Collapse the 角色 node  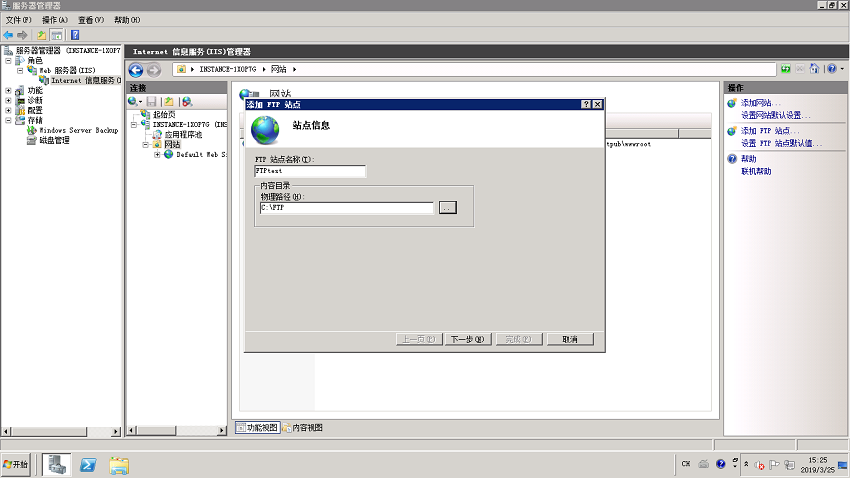tap(8, 61)
